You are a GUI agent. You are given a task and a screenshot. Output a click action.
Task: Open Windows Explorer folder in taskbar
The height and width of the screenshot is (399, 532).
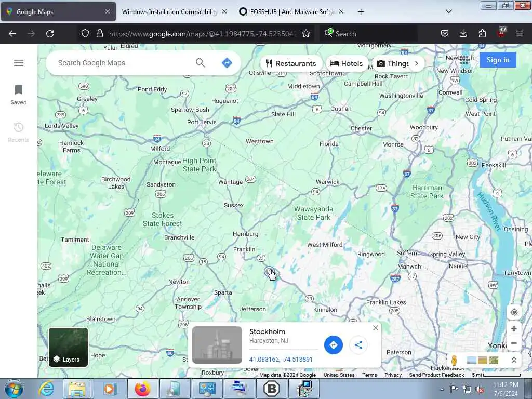coord(77,389)
